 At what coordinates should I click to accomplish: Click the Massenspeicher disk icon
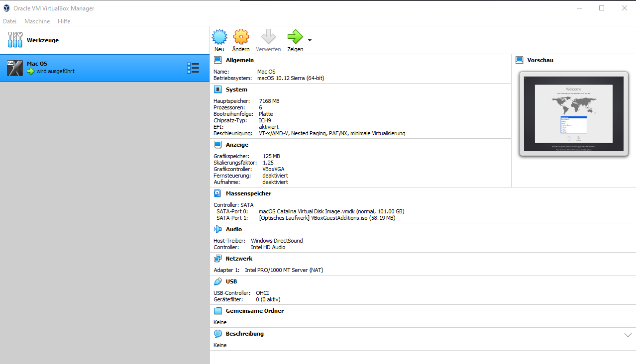click(x=217, y=193)
